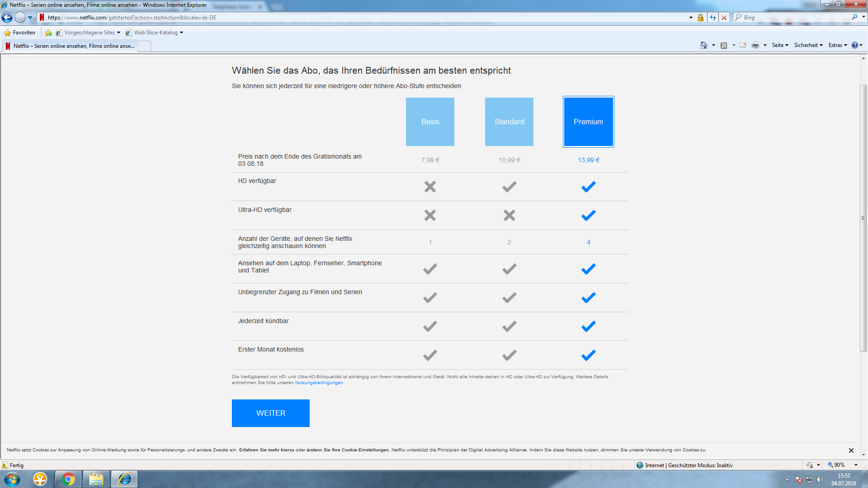Choose the Standard subscription plan
This screenshot has height=488, width=868.
pyautogui.click(x=509, y=121)
